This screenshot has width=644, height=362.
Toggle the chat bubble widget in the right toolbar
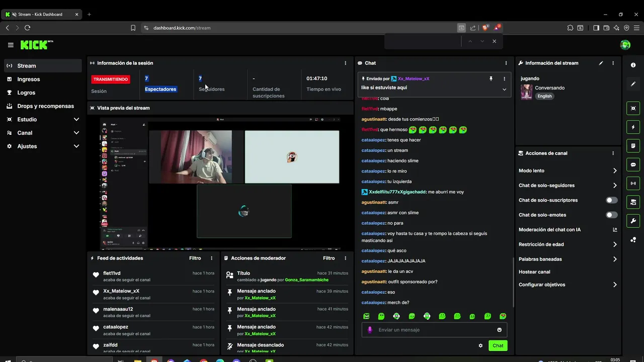(633, 164)
